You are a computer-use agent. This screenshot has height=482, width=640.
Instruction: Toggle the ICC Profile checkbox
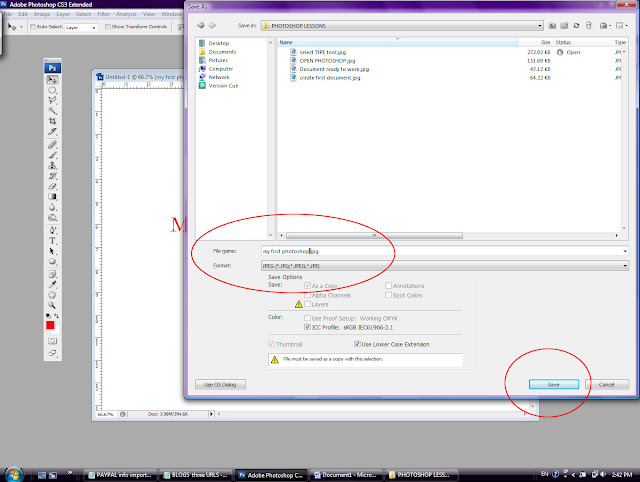point(307,327)
